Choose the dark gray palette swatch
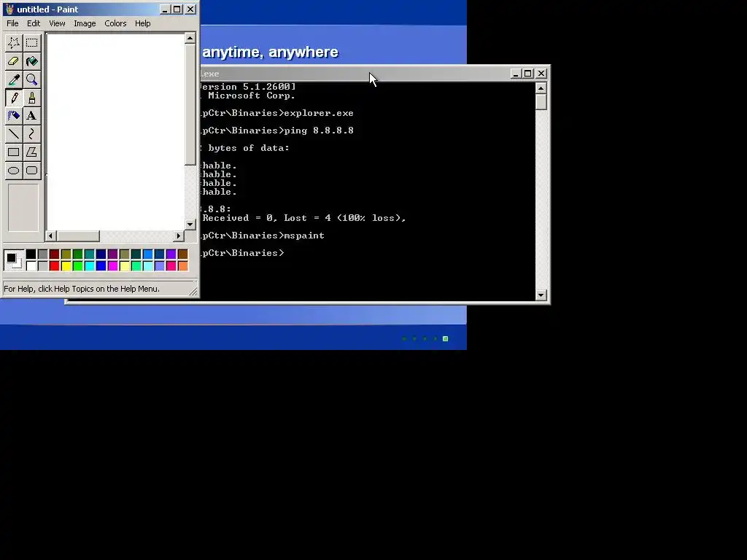This screenshot has width=747, height=560. 42,254
